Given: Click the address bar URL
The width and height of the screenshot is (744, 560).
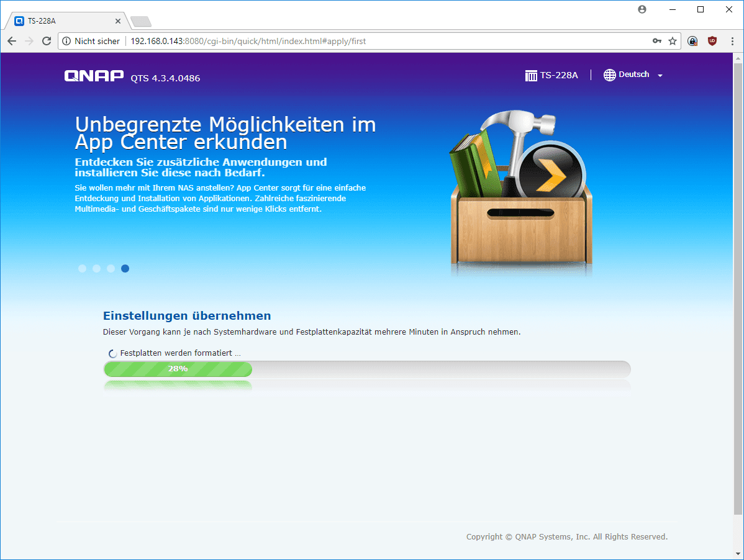Looking at the screenshot, I should pyautogui.click(x=248, y=41).
